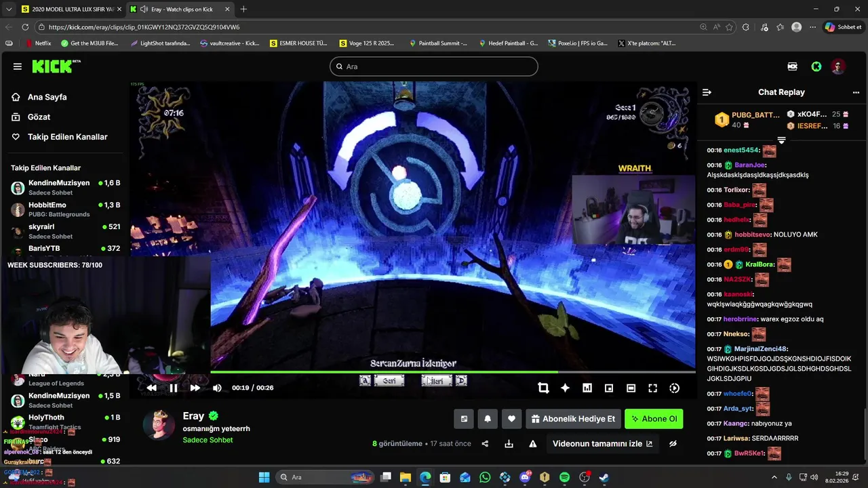Open Discord from taskbar
Image resolution: width=868 pixels, height=488 pixels.
(x=525, y=477)
